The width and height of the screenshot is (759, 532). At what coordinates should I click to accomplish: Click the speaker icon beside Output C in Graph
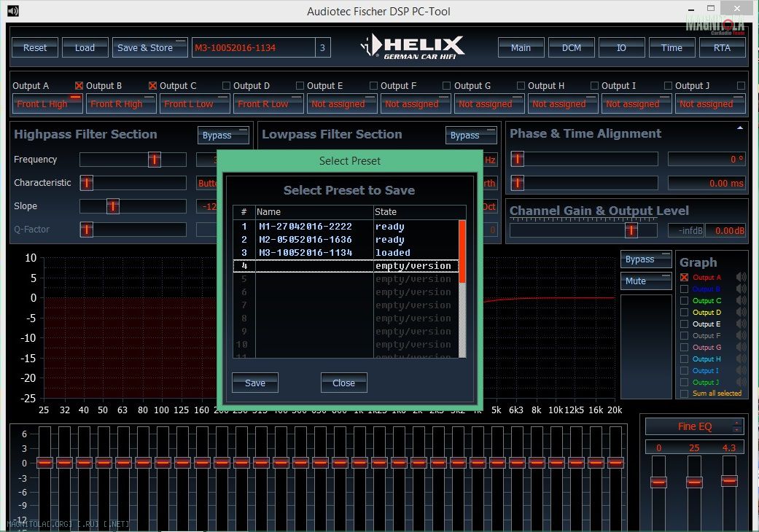click(742, 300)
